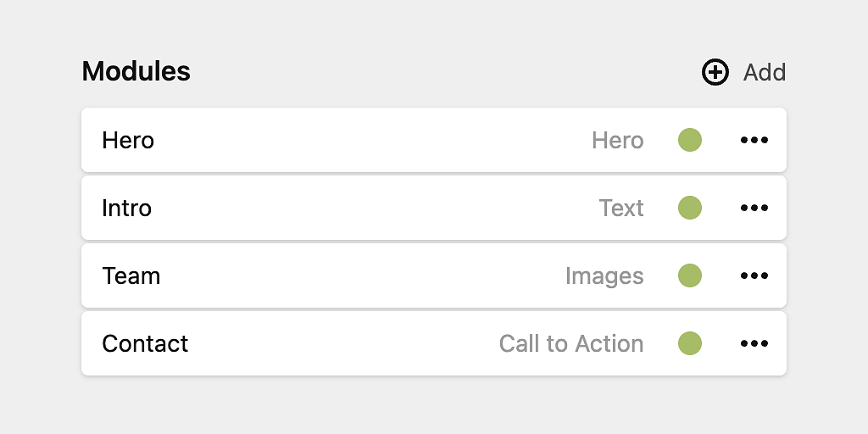Select the Contact module row title
Screen dimensions: 868x434
point(145,344)
